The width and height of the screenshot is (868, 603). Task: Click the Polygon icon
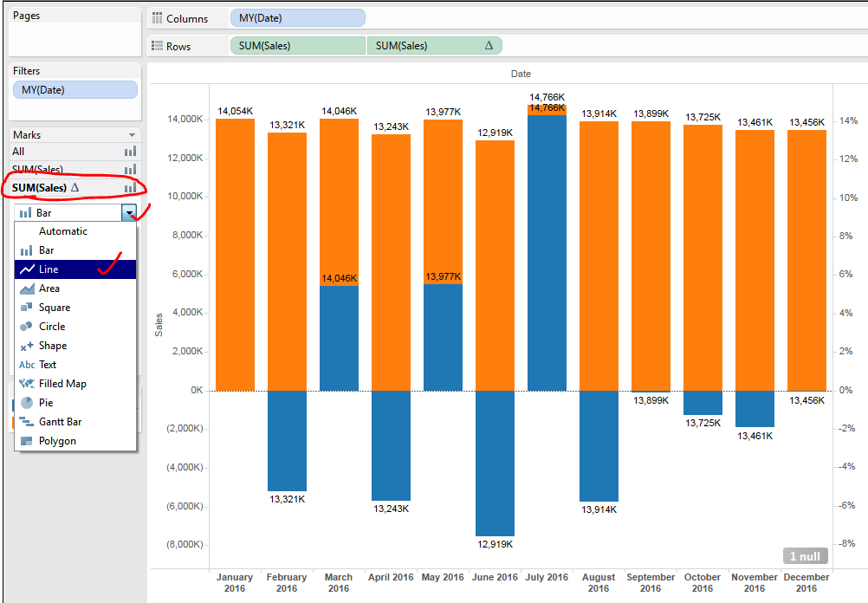[x=26, y=441]
